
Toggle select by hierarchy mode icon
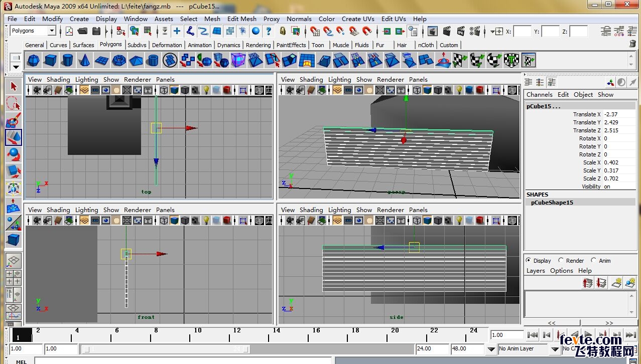[121, 31]
